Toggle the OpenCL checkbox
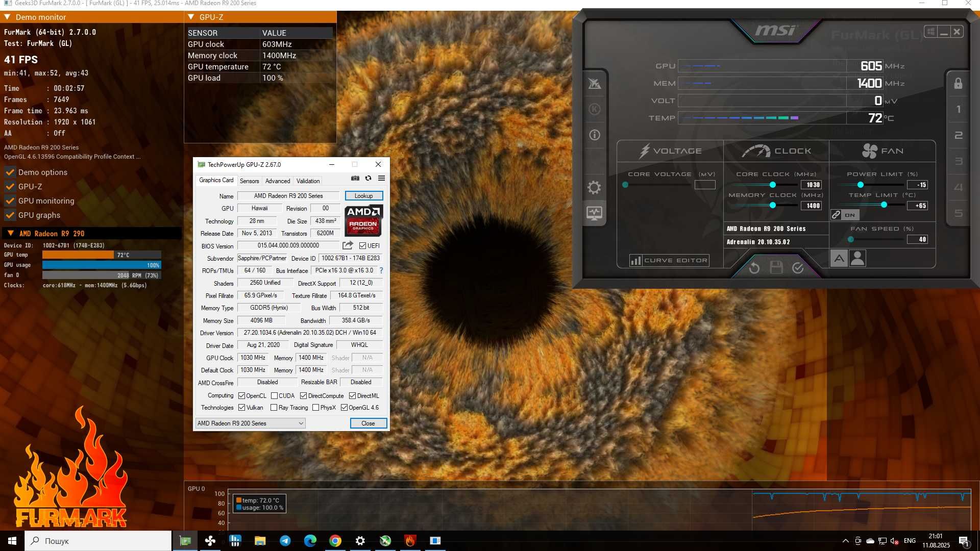Screen dimensions: 980x551 [x=242, y=396]
